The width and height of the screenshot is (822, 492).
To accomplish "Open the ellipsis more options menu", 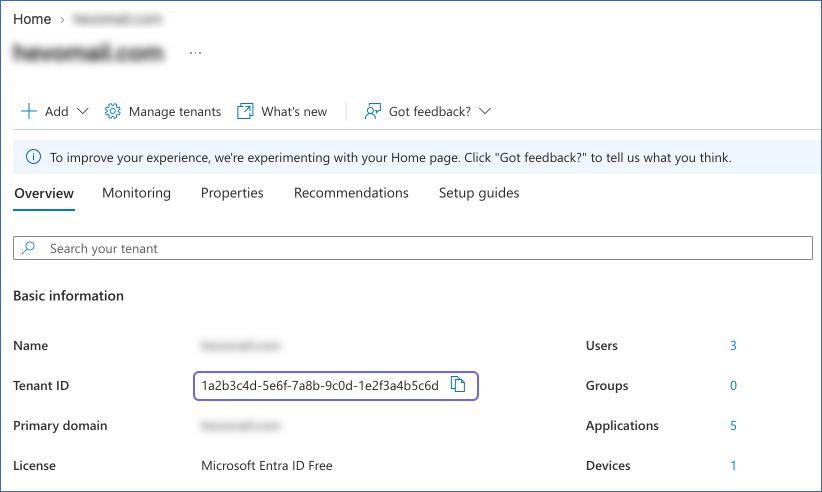I will point(196,52).
